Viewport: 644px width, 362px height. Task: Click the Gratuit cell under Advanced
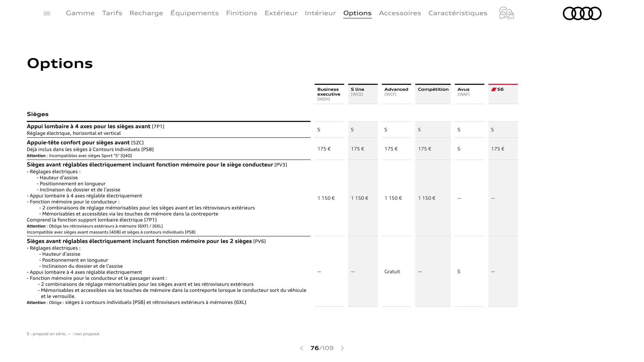coord(392,271)
